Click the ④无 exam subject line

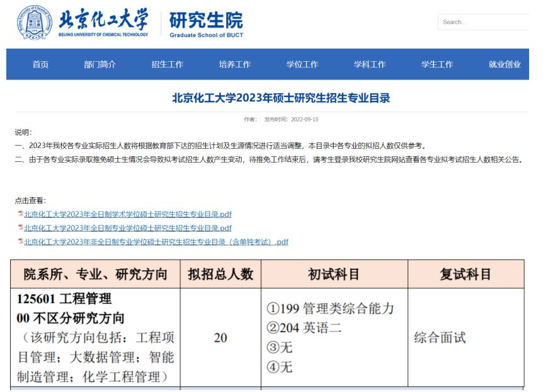[279, 367]
